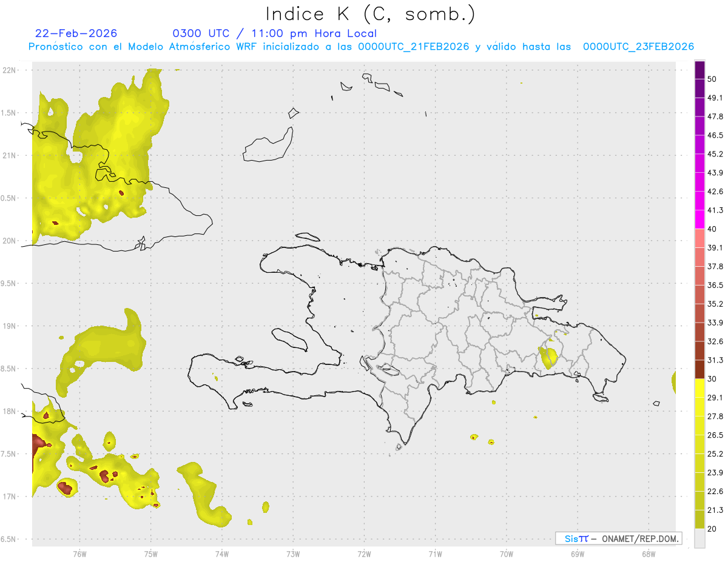Click the '50' value on color scale

point(712,79)
